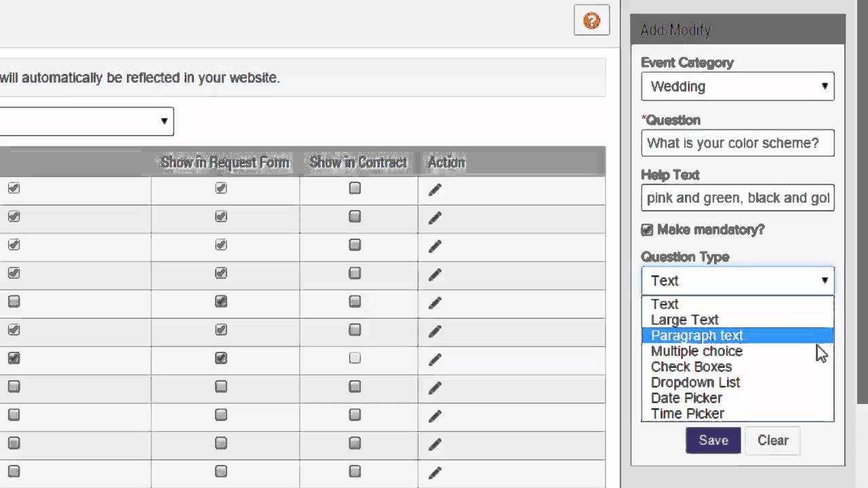The height and width of the screenshot is (488, 868).
Task: Click the edit pencil in the second row
Action: tap(435, 218)
